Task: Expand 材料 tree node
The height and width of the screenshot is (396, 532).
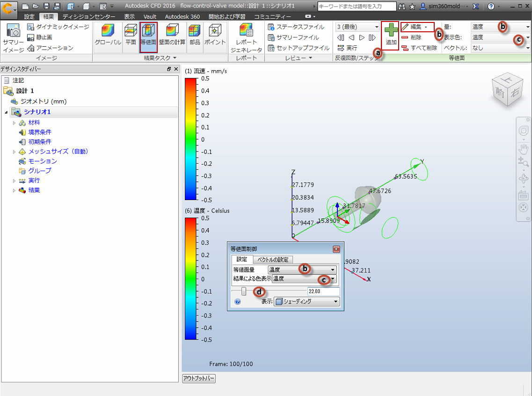Action: (14, 123)
